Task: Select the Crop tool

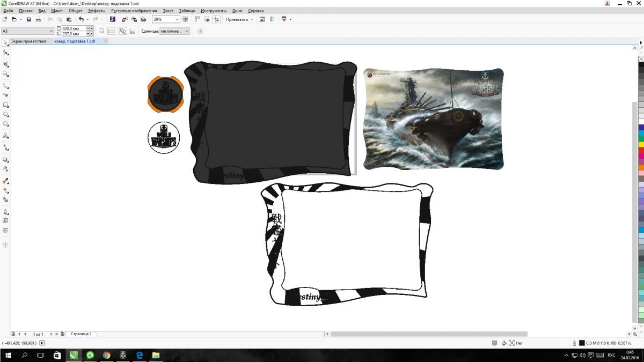Action: (x=5, y=64)
